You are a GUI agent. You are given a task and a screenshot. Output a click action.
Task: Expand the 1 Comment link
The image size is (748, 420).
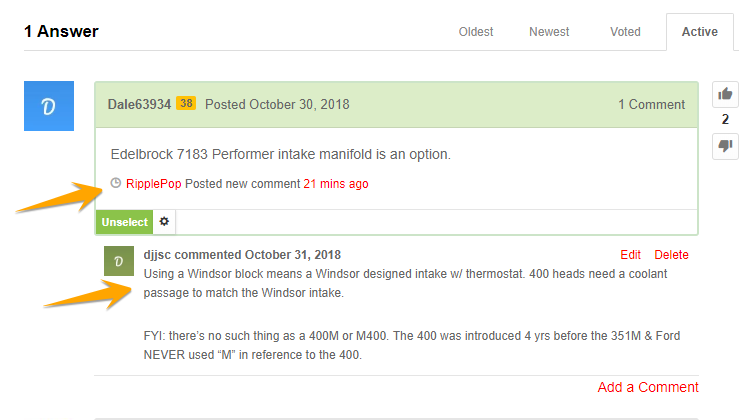[652, 105]
